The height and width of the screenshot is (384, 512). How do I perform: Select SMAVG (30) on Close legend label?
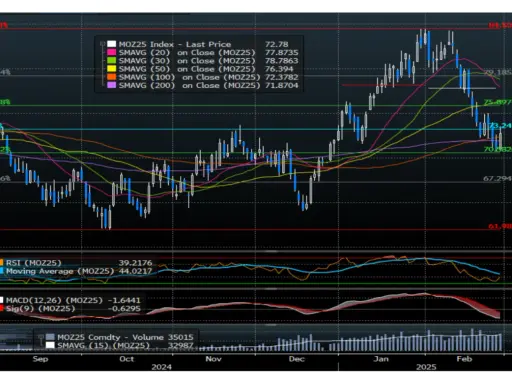(187, 61)
